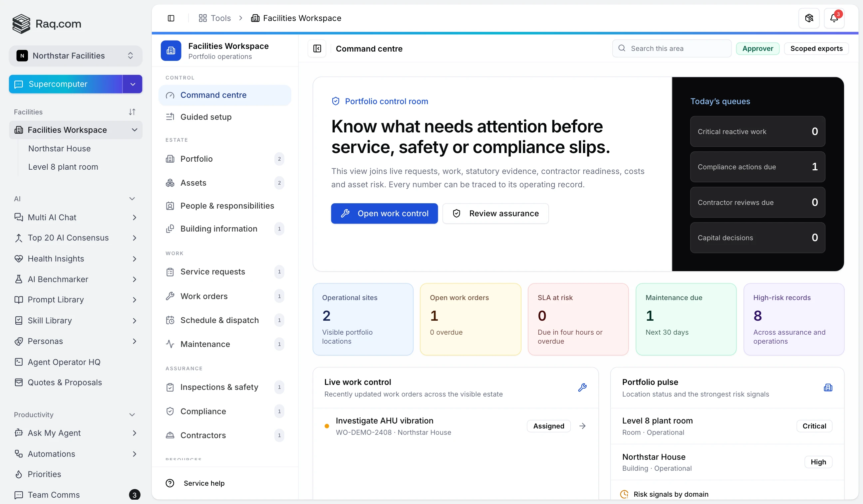
Task: Click the wrench icon in Live work control
Action: (582, 388)
